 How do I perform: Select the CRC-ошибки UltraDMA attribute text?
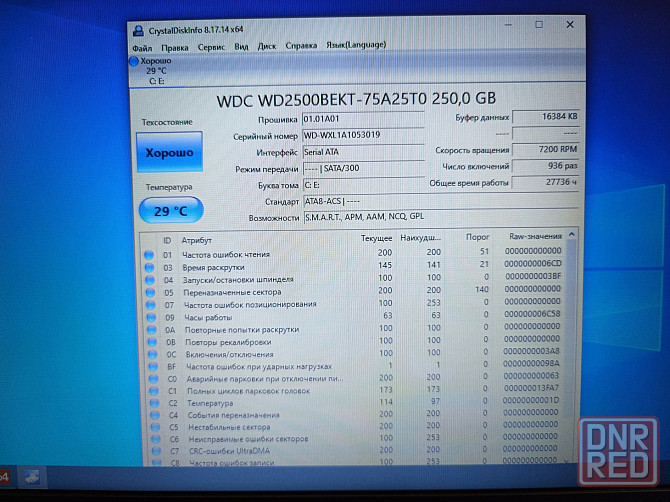[x=229, y=451]
